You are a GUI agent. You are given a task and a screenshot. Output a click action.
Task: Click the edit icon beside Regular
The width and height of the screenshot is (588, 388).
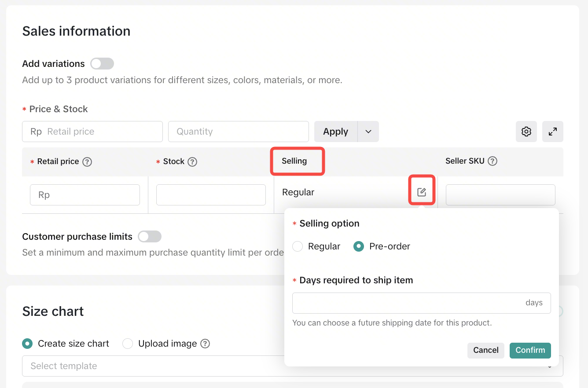(x=422, y=192)
